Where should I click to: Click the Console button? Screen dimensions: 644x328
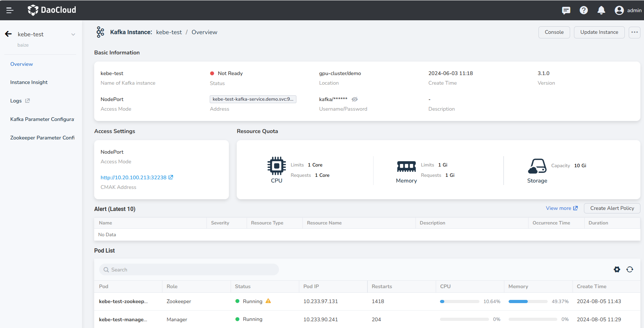coord(554,32)
